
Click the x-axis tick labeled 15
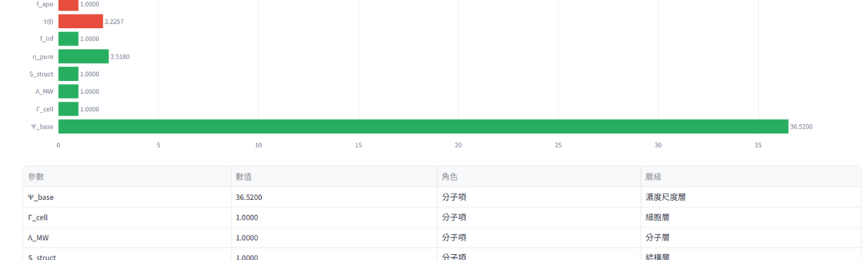(x=358, y=145)
